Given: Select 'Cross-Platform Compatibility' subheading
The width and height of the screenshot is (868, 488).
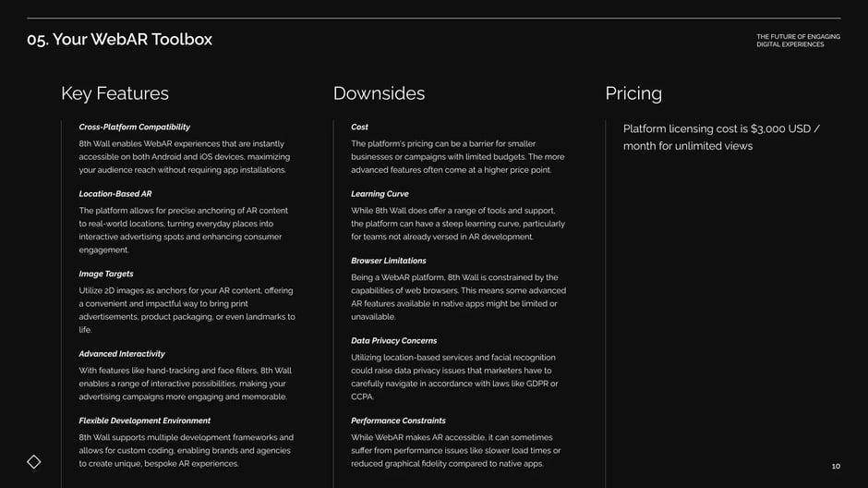Looking at the screenshot, I should click(x=134, y=127).
